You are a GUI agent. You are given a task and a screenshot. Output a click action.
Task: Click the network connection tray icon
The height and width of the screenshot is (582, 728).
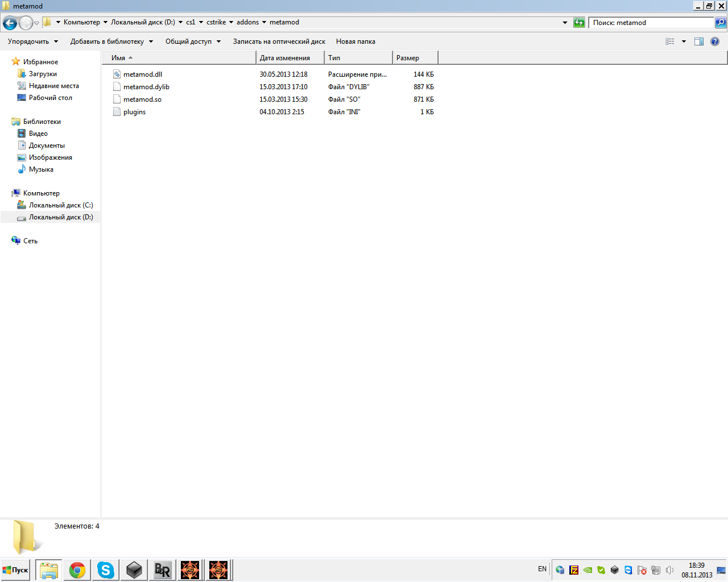[x=656, y=570]
